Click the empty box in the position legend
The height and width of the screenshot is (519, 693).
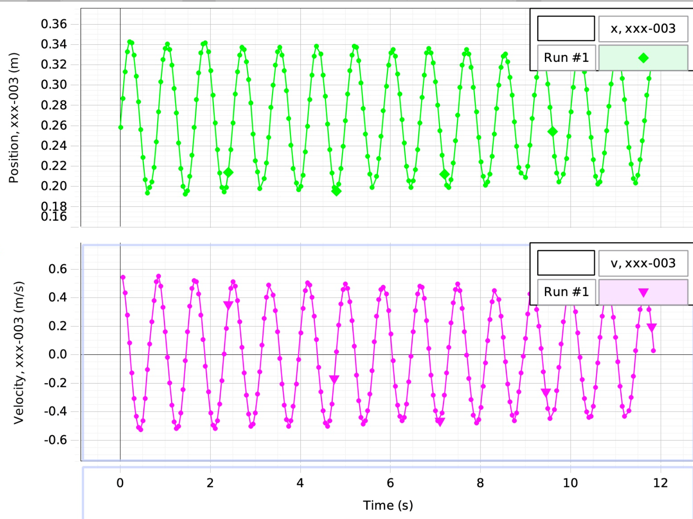(x=566, y=28)
